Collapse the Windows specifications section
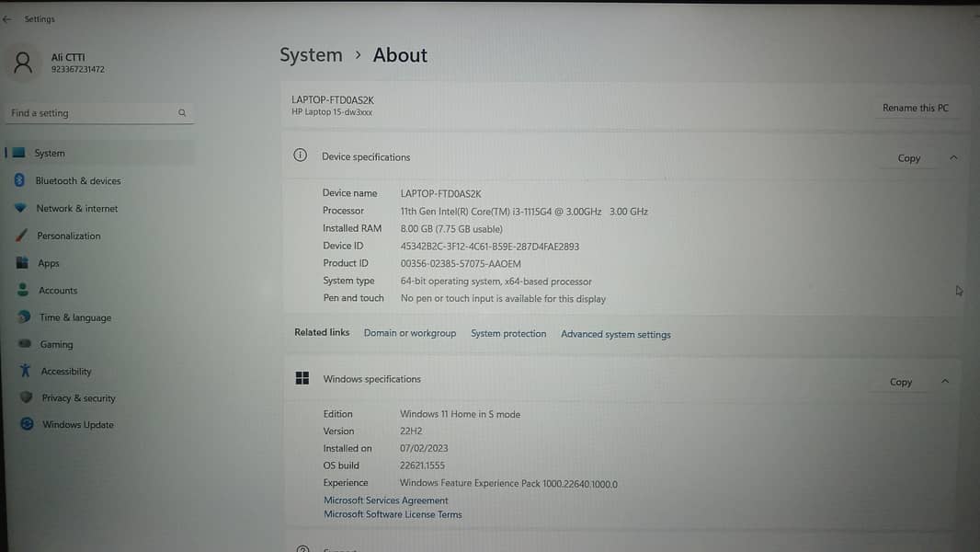This screenshot has width=980, height=552. pyautogui.click(x=945, y=382)
